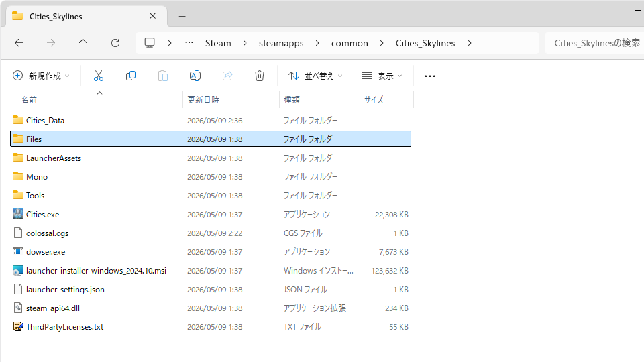Navigate to steamapps in breadcrumb

click(x=281, y=43)
